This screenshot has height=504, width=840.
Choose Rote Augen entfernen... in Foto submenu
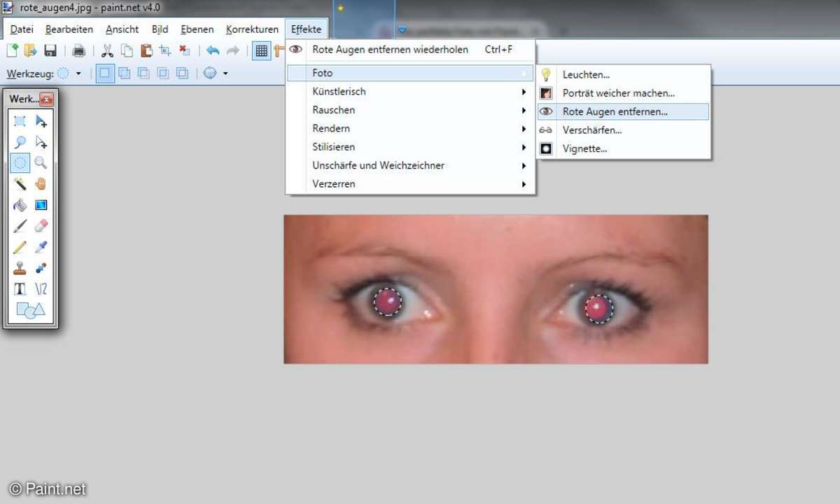[624, 111]
